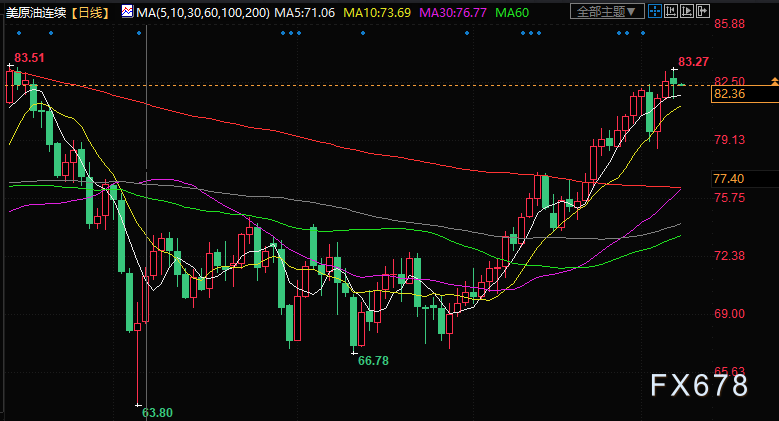
Task: Click the rightmost toolbar icon with right arrow
Action: point(702,11)
